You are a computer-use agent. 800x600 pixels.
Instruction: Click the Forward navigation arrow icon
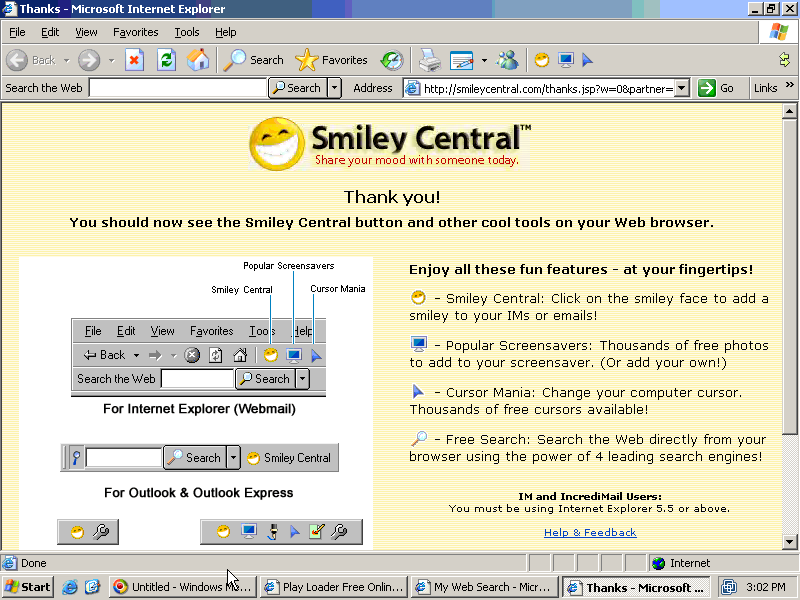click(89, 60)
